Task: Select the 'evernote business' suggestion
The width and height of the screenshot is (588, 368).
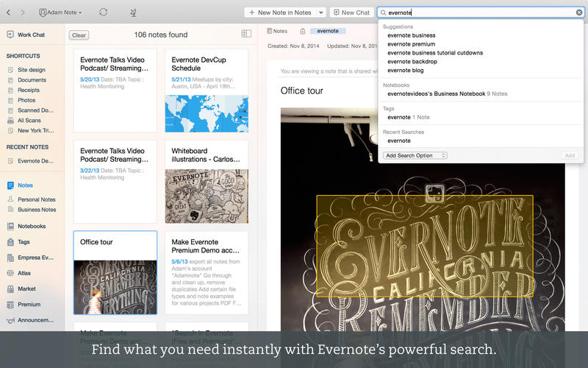Action: 411,35
